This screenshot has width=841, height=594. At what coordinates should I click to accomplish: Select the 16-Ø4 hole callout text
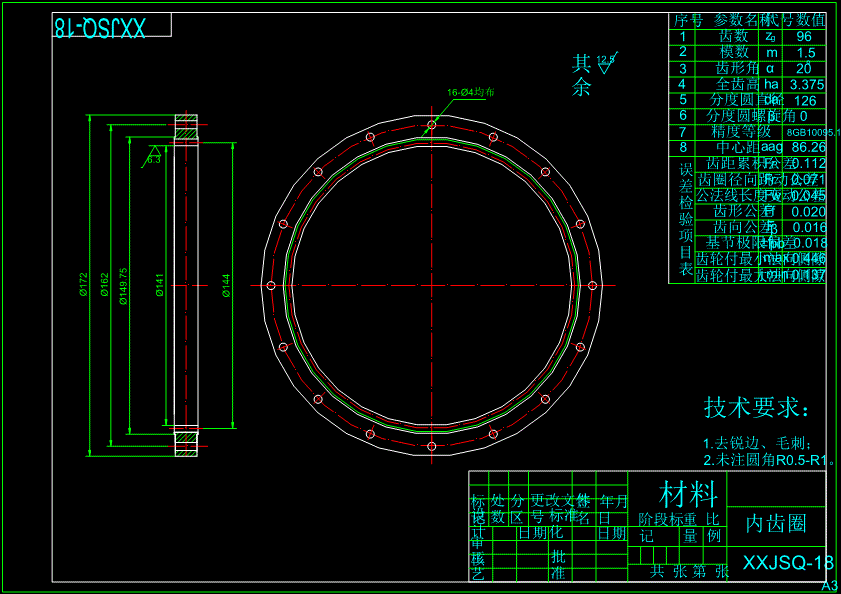[471, 92]
